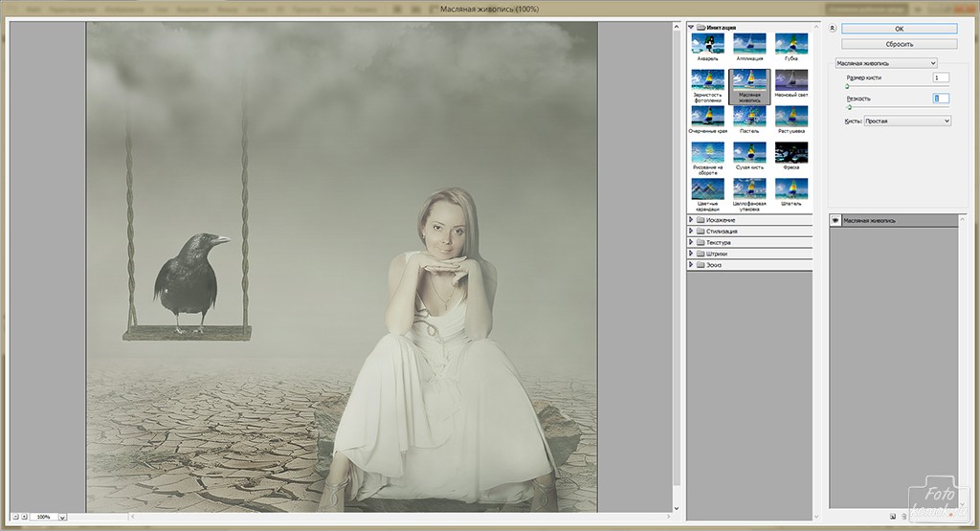Expand the Штрихи filter folder
This screenshot has height=531, width=980.
coord(691,254)
